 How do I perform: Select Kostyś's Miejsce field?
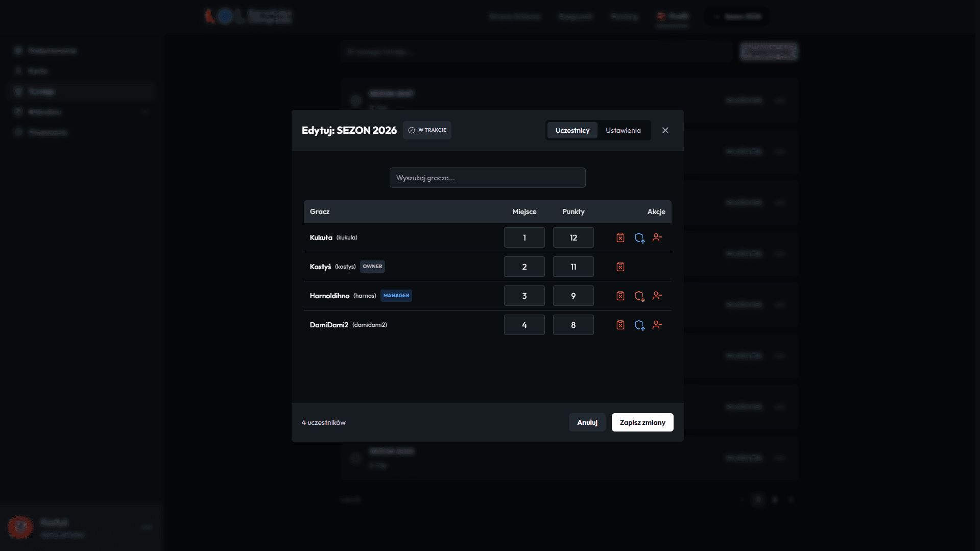coord(524,267)
